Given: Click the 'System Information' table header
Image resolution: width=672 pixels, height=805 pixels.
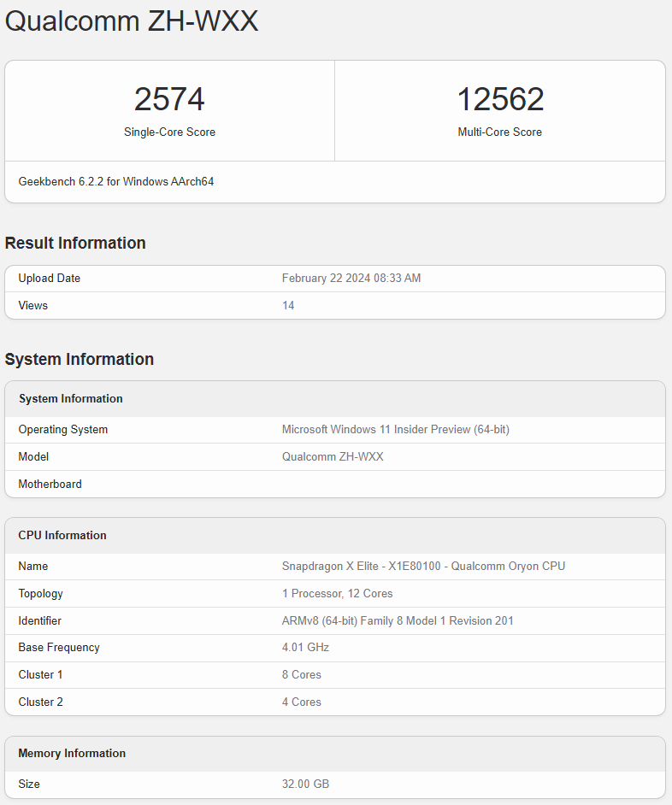Looking at the screenshot, I should (x=71, y=398).
